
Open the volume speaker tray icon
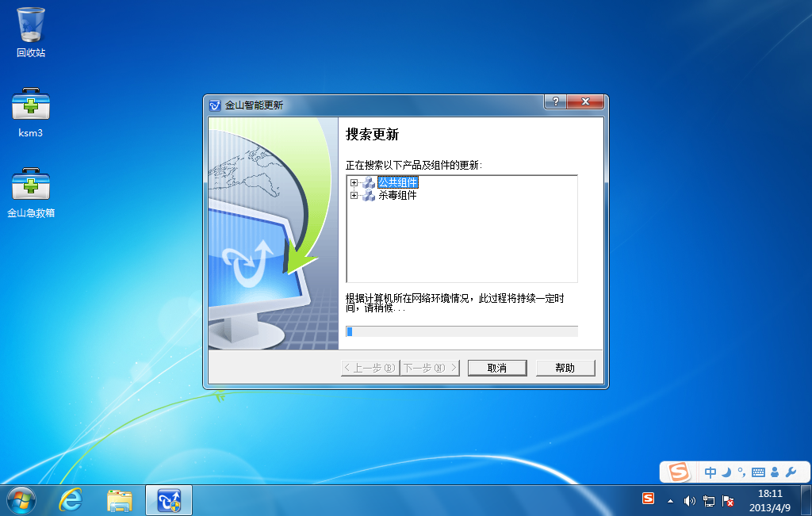point(689,501)
